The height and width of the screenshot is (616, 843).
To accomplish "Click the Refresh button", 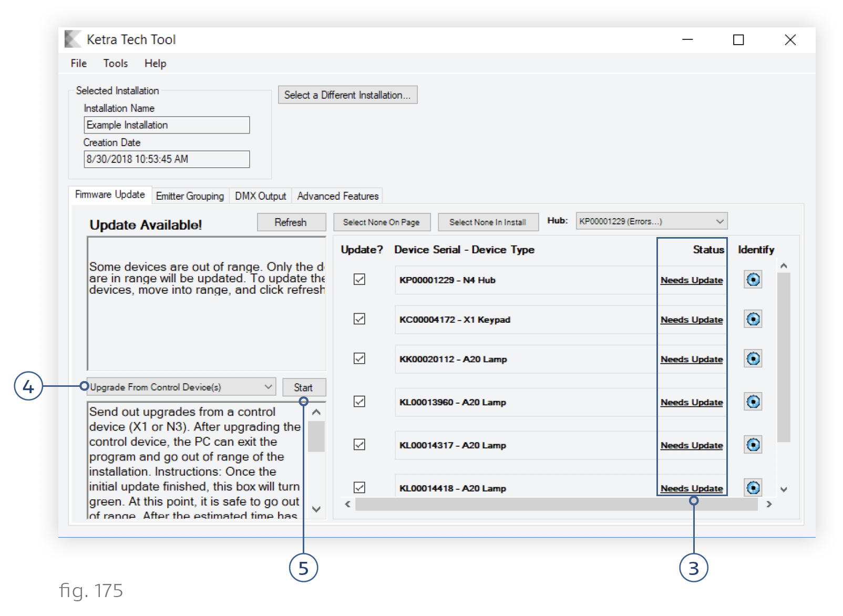I will 291,222.
